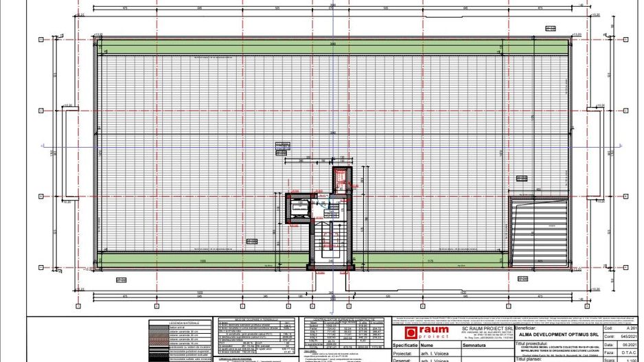
Task: Click 'termoizolatie polistiren expandat' legend label
Action: pos(189,351)
